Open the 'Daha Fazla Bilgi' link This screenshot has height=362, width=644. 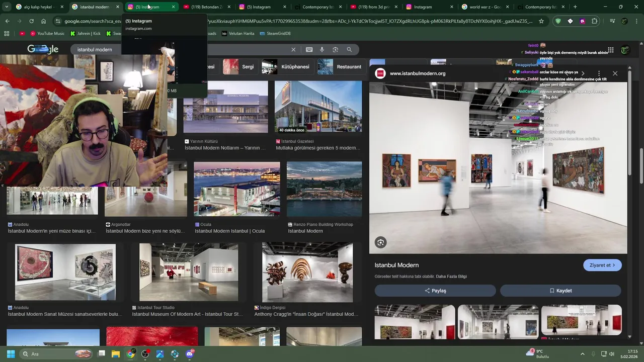[x=451, y=277]
